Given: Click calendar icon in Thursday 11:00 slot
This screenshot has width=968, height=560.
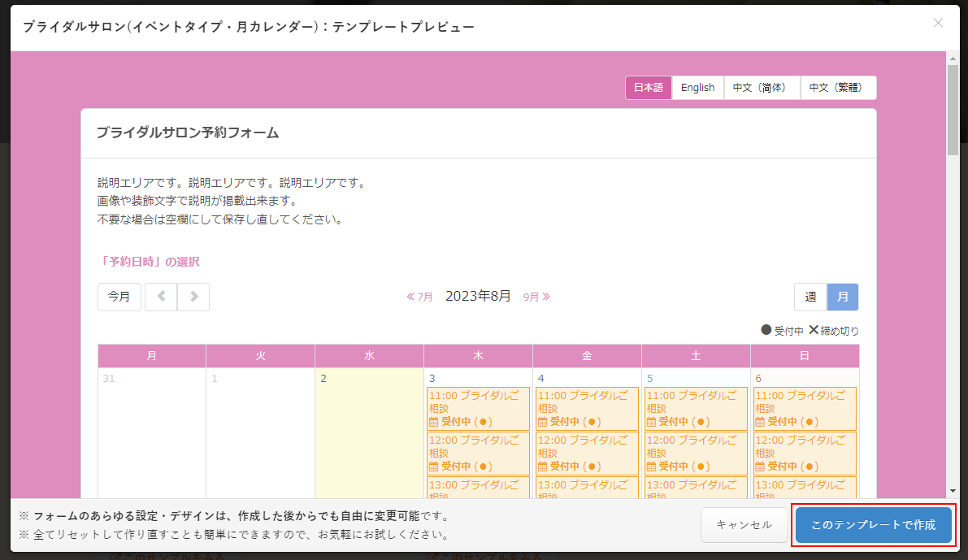Looking at the screenshot, I should click(434, 422).
